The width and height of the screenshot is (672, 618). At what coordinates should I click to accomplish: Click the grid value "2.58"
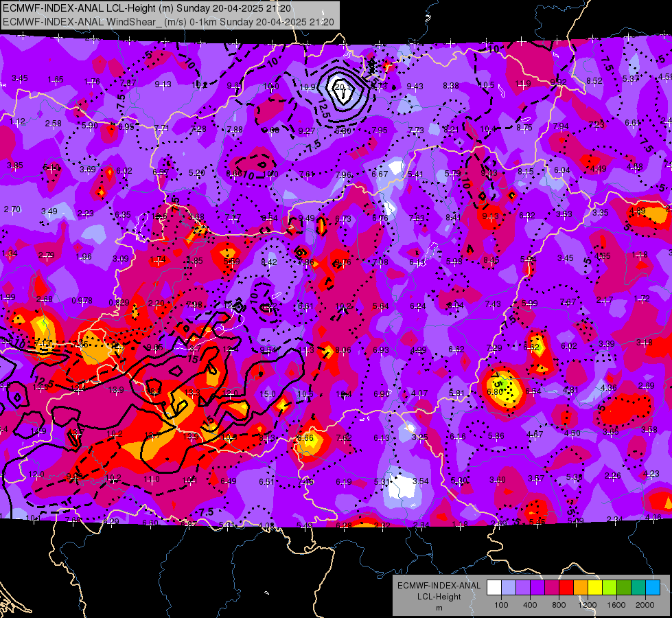click(x=53, y=124)
